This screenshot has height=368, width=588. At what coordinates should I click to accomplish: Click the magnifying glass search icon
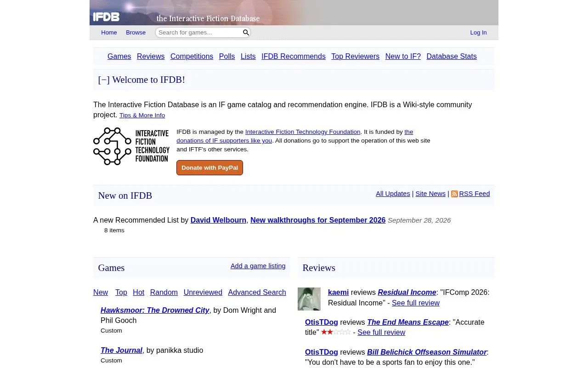tap(246, 32)
